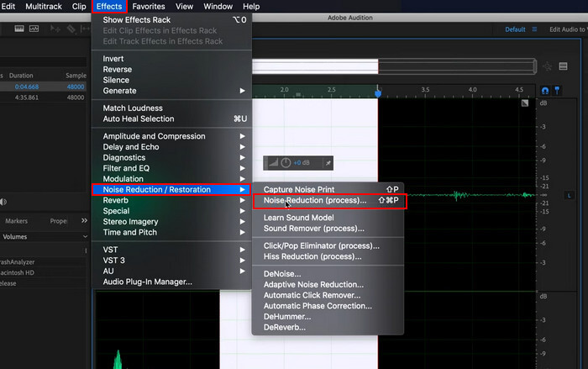Show the spectral frequency display icon
The image size is (588, 369).
(19, 29)
